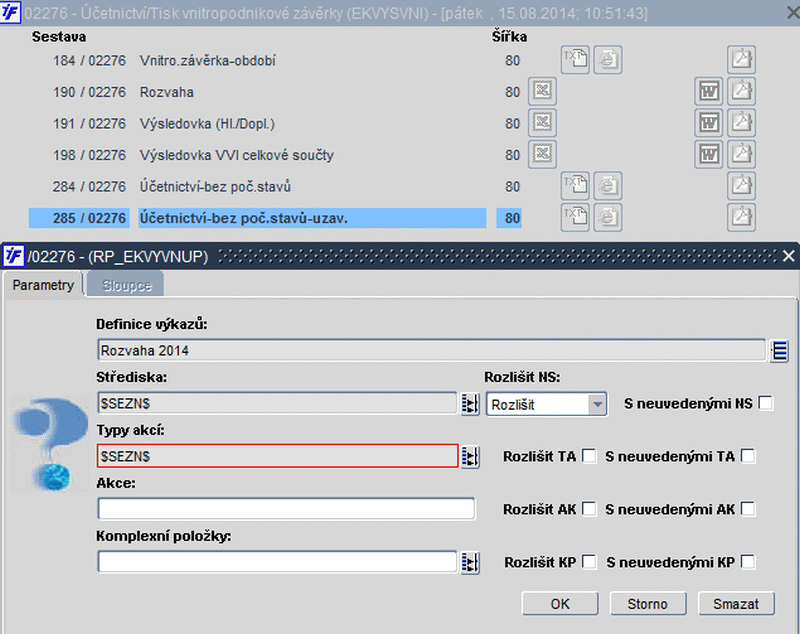Image resolution: width=800 pixels, height=634 pixels.
Task: Toggle Rozlišit AK checkbox
Action: pyautogui.click(x=589, y=509)
